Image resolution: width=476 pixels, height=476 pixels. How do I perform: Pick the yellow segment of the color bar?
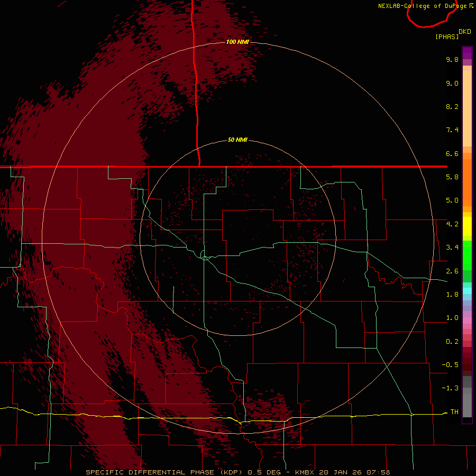click(x=467, y=226)
